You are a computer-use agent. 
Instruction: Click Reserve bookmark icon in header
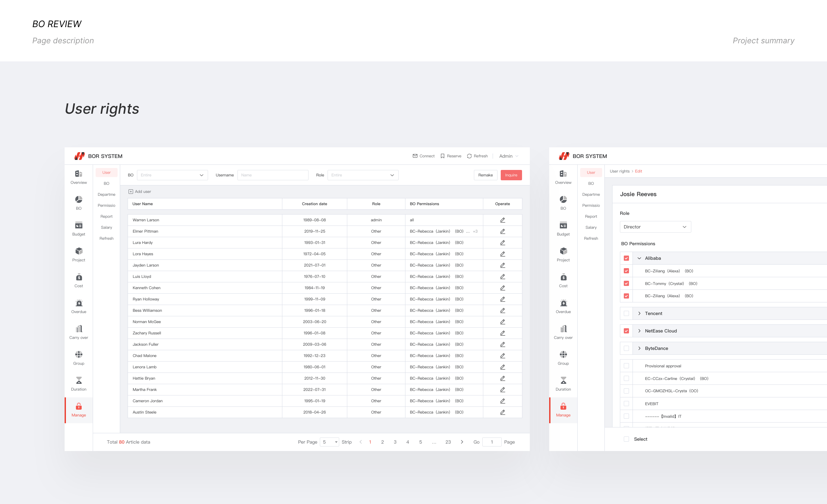coord(442,156)
